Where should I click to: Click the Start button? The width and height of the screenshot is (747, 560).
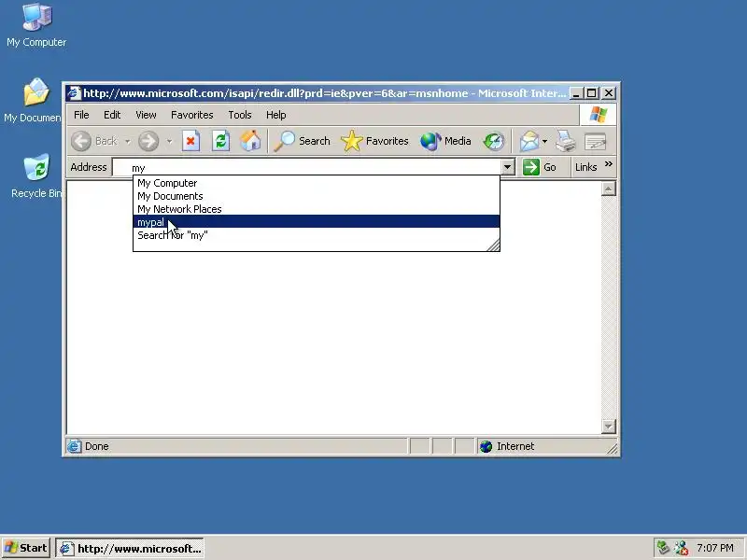tap(26, 548)
